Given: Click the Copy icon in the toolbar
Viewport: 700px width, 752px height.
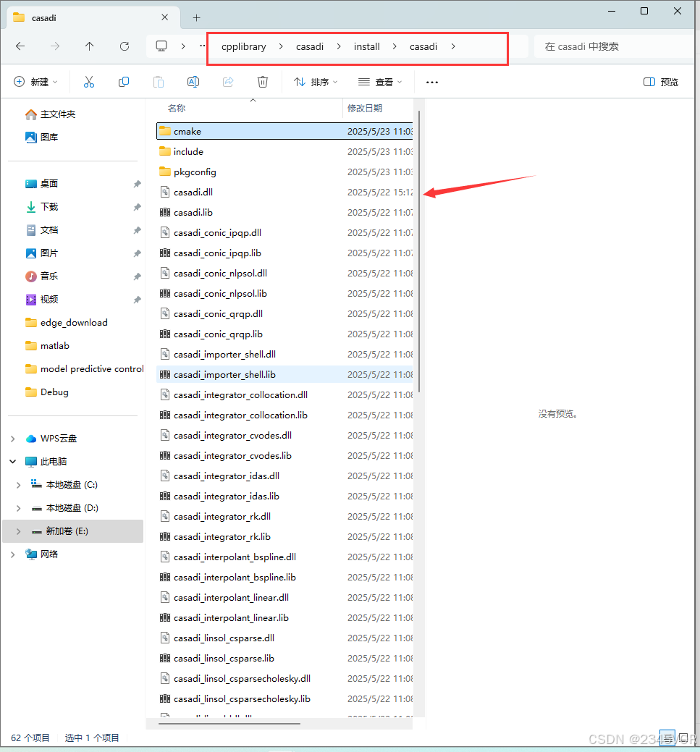Looking at the screenshot, I should 123,82.
